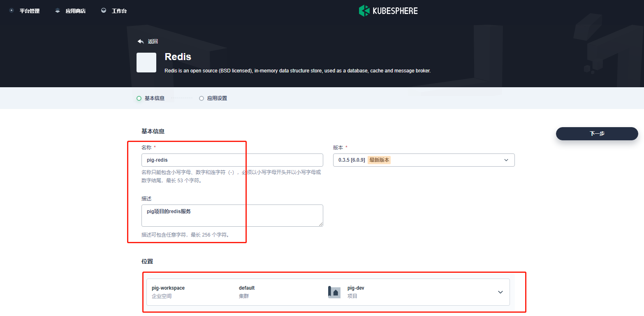Click the 基本信息 section heading
644x316 pixels.
153,131
